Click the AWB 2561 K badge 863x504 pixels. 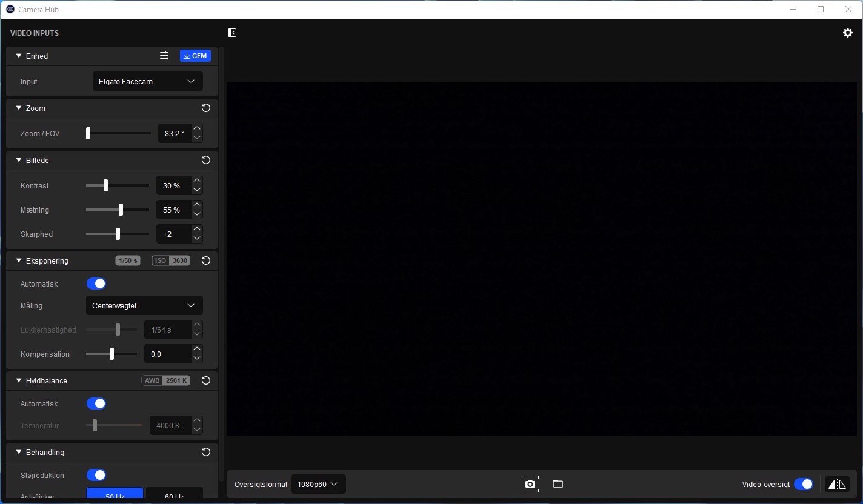click(166, 380)
